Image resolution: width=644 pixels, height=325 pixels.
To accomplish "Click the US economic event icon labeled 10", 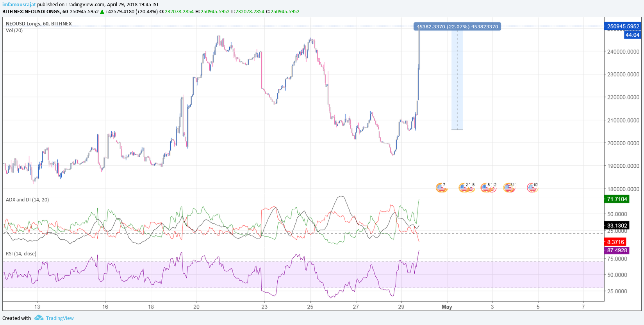I will (532, 188).
